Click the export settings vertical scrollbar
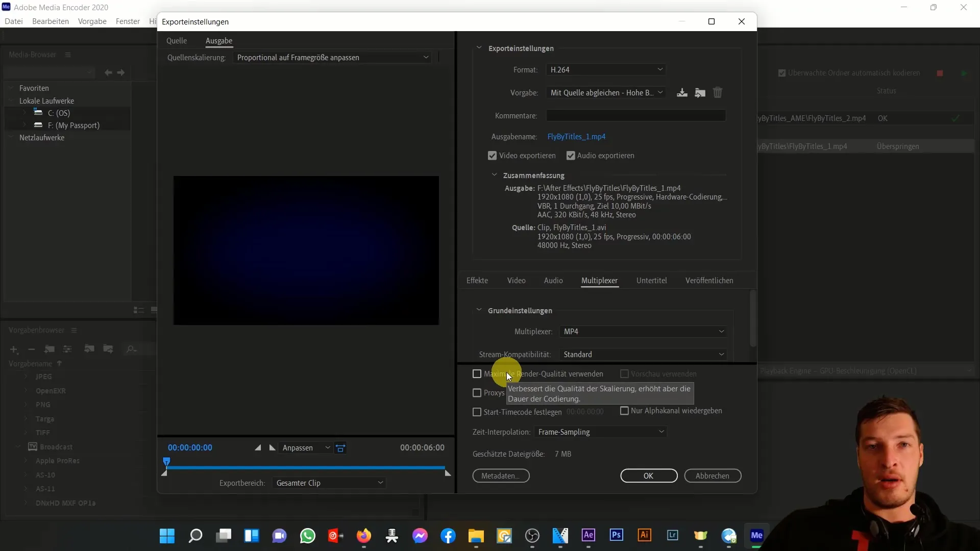Image resolution: width=980 pixels, height=551 pixels. pyautogui.click(x=753, y=319)
